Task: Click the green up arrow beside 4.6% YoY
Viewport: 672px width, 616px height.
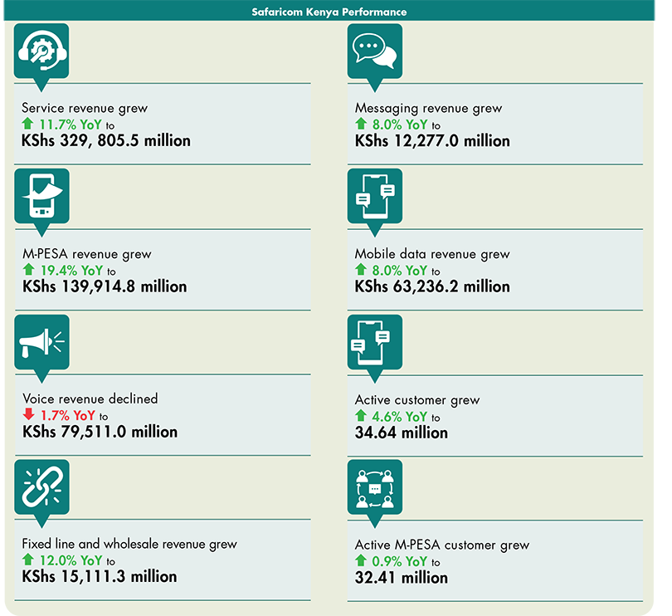Action: pos(361,415)
